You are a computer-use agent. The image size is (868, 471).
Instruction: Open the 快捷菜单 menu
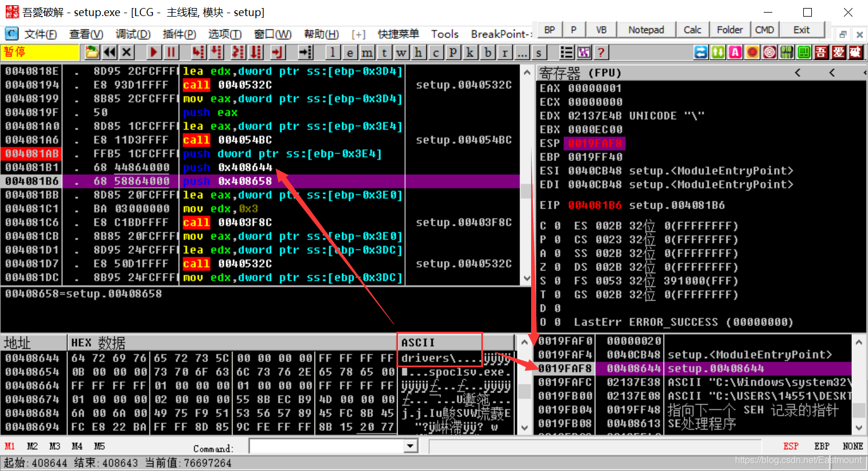(398, 34)
